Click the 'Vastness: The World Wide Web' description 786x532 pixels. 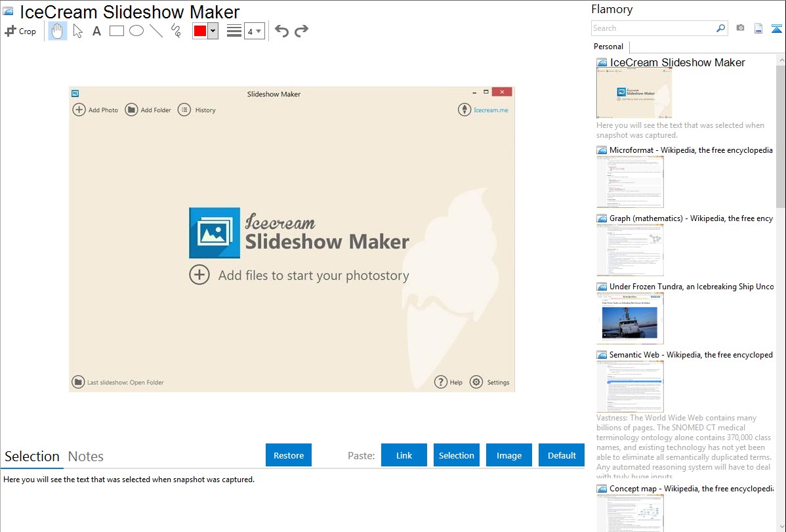[684, 447]
